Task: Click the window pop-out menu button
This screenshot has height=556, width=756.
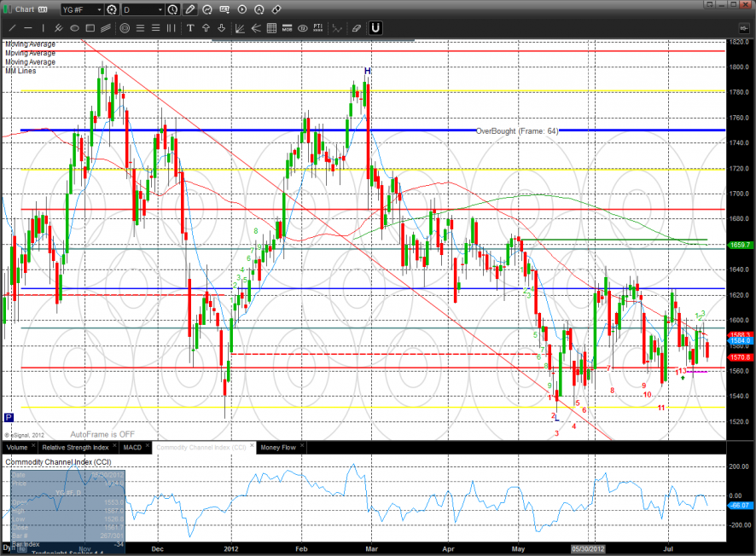Action: point(709,4)
